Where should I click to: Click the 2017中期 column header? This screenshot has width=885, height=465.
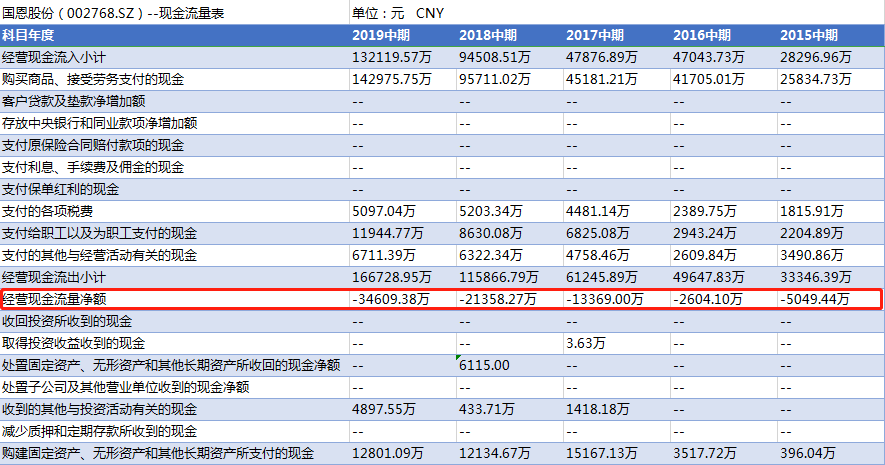coord(597,35)
